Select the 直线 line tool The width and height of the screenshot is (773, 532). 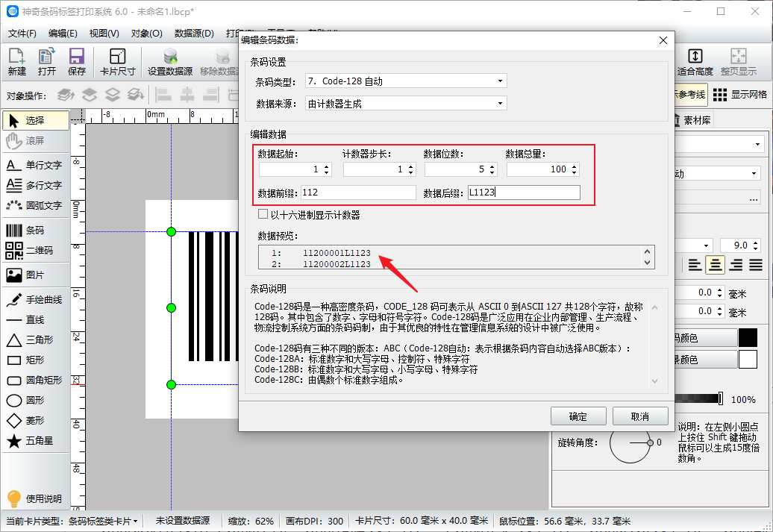36,320
